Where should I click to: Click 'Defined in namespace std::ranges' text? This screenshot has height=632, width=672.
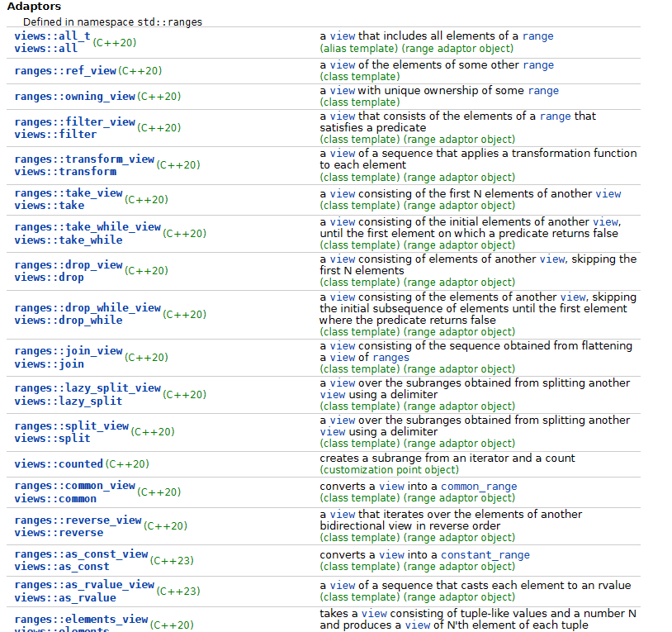pyautogui.click(x=112, y=21)
